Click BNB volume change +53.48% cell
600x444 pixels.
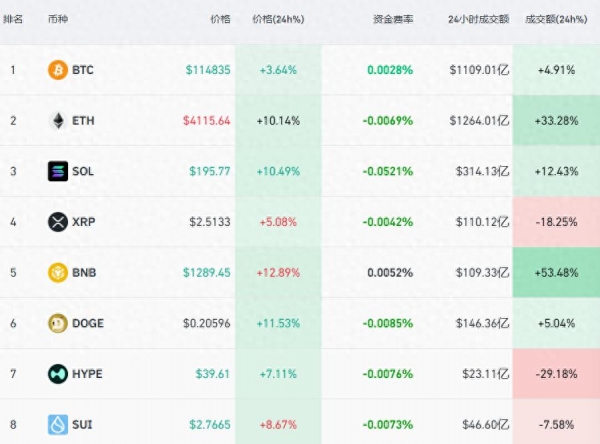[557, 272]
